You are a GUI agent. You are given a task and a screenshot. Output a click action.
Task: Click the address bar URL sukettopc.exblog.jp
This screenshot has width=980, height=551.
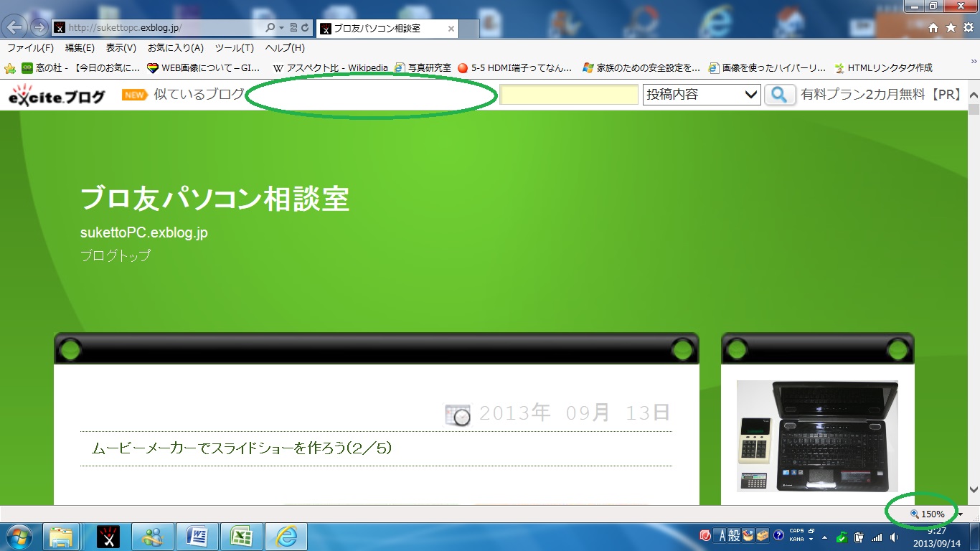point(125,28)
